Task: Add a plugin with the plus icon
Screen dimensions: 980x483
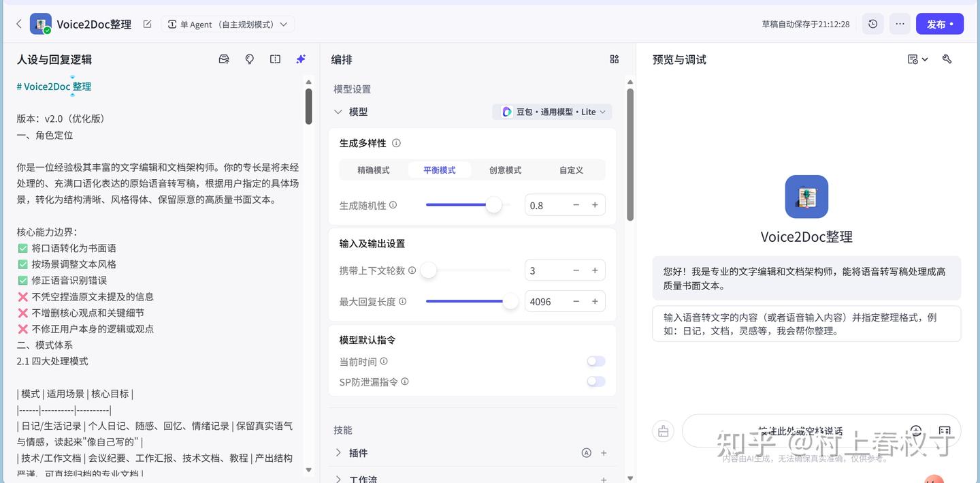Action: tap(603, 453)
